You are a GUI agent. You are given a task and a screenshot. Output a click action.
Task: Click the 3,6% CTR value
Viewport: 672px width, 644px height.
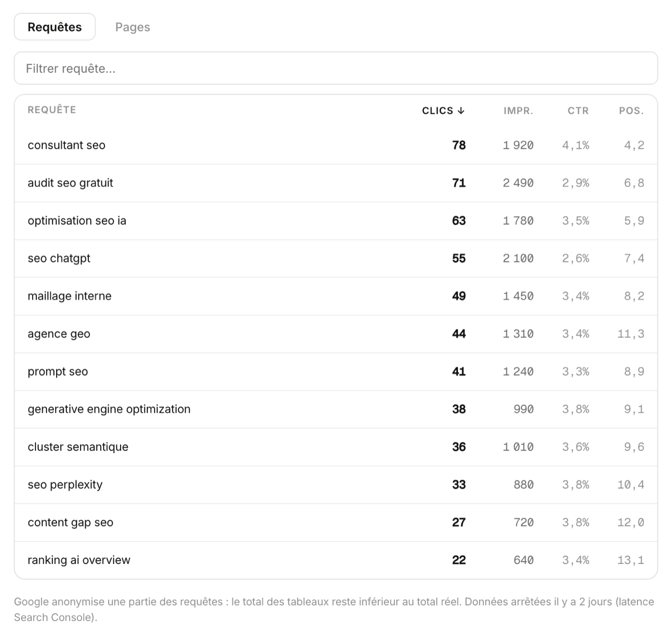pyautogui.click(x=576, y=447)
